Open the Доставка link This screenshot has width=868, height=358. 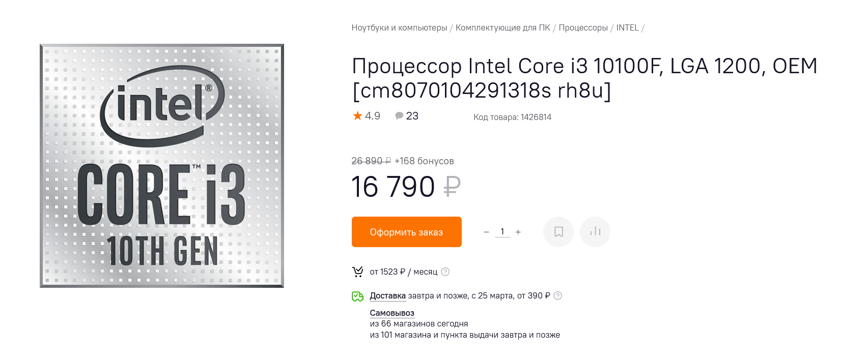[x=387, y=295]
